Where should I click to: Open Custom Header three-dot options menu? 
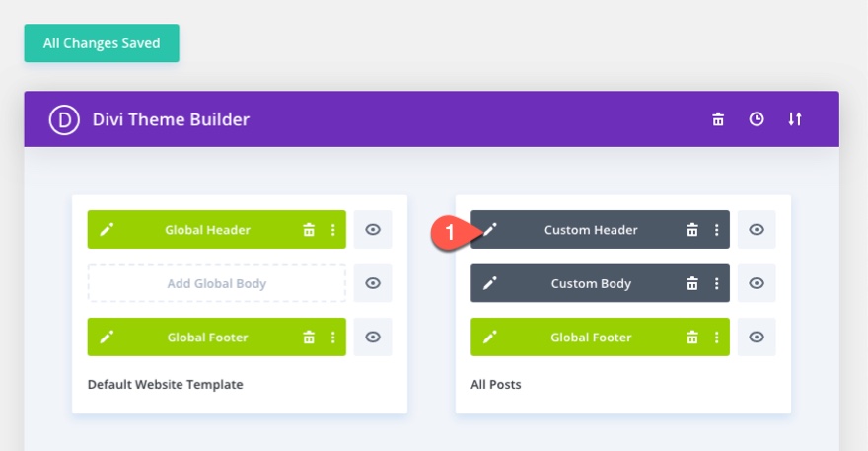(x=717, y=230)
